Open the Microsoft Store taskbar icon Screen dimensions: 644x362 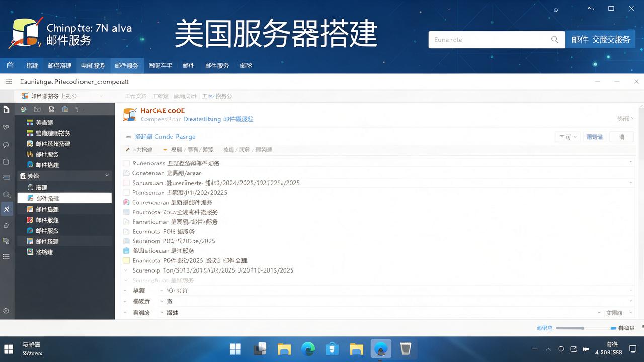[332, 349]
